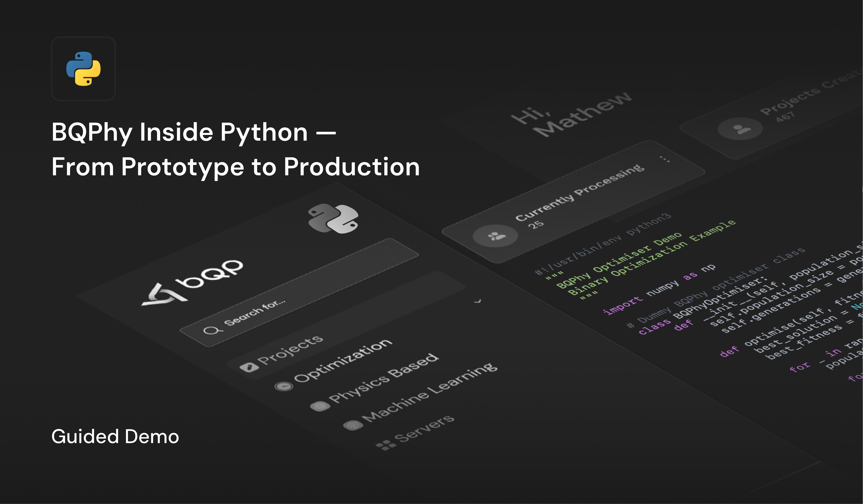The height and width of the screenshot is (504, 863).
Task: Click the icon beside Optimization
Action: coord(284,387)
